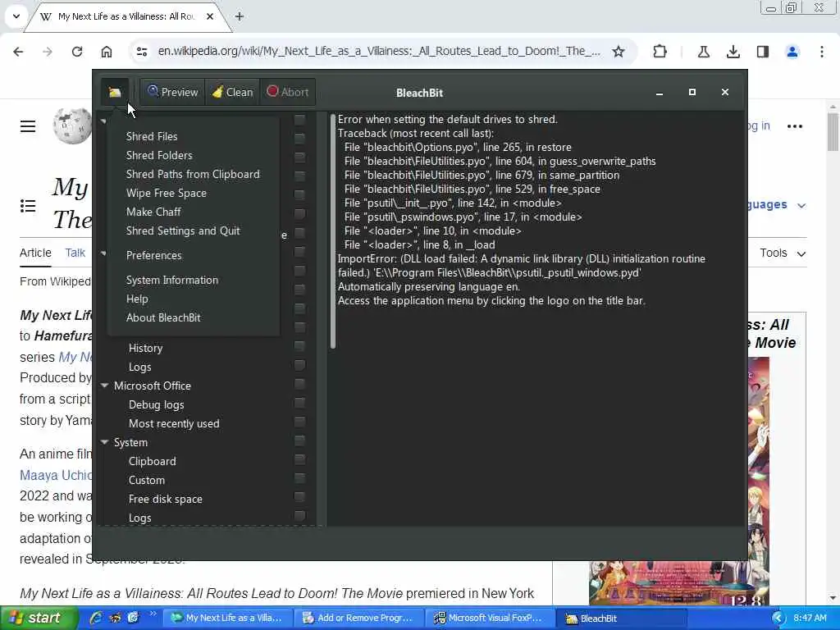Select Free disk space tree item
This screenshot has width=840, height=630.
[x=166, y=500]
